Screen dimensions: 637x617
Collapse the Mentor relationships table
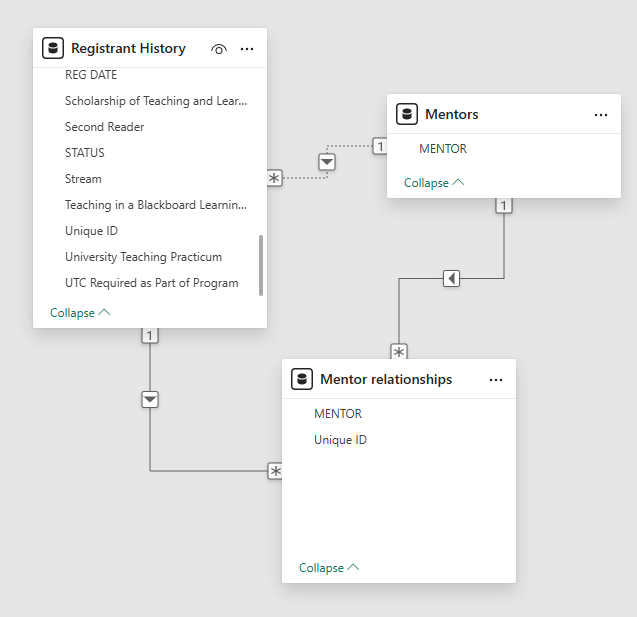pos(329,568)
